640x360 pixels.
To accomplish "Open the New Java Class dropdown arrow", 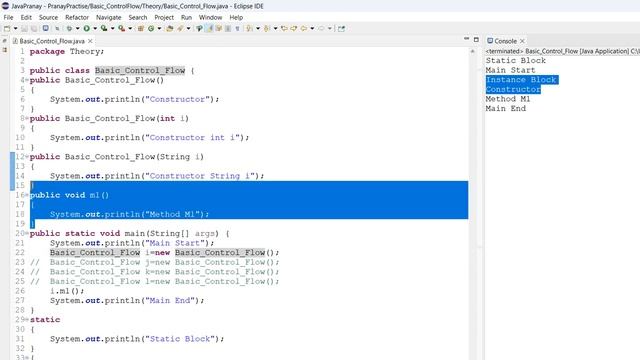I will coord(159,29).
